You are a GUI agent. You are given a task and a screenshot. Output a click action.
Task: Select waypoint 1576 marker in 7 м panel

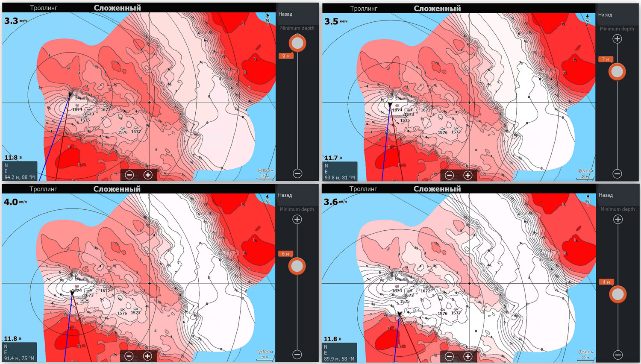(x=443, y=129)
